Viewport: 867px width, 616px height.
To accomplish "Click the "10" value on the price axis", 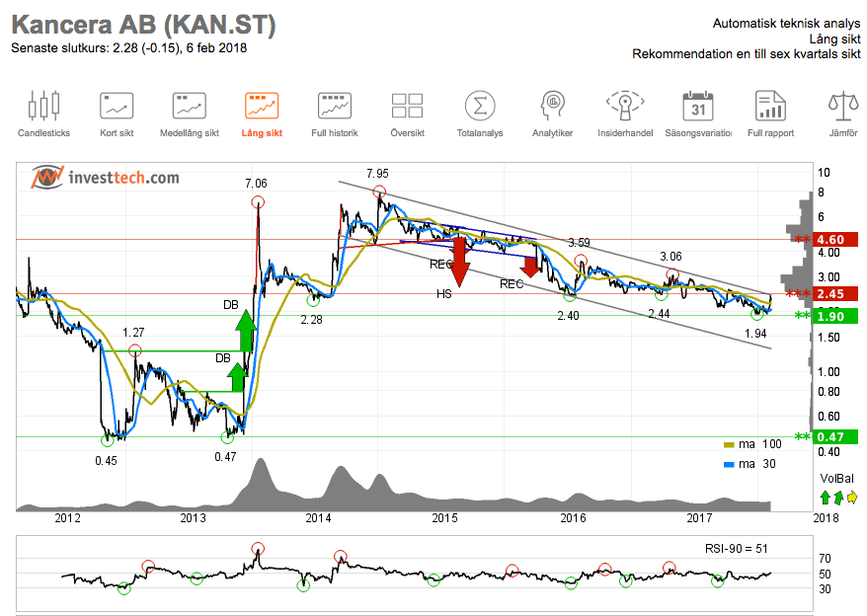I will click(x=824, y=173).
